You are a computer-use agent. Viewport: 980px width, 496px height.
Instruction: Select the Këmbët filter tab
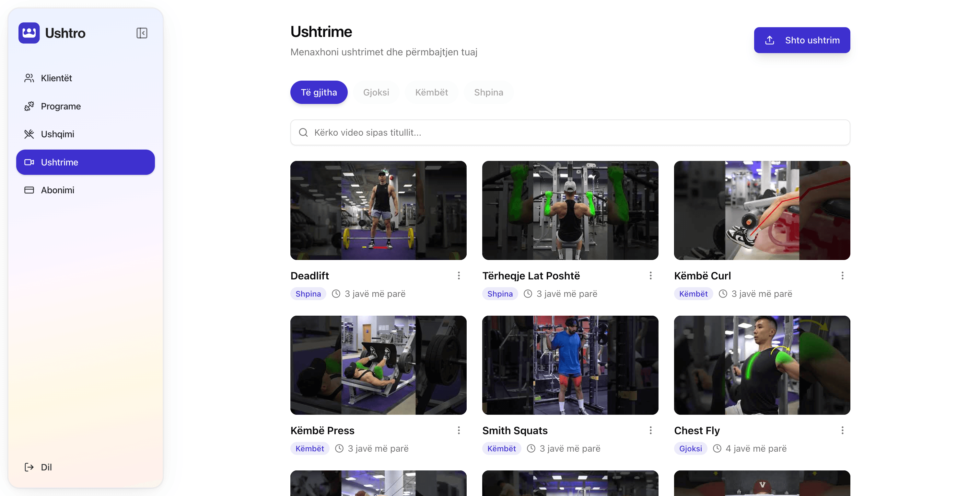coord(431,92)
